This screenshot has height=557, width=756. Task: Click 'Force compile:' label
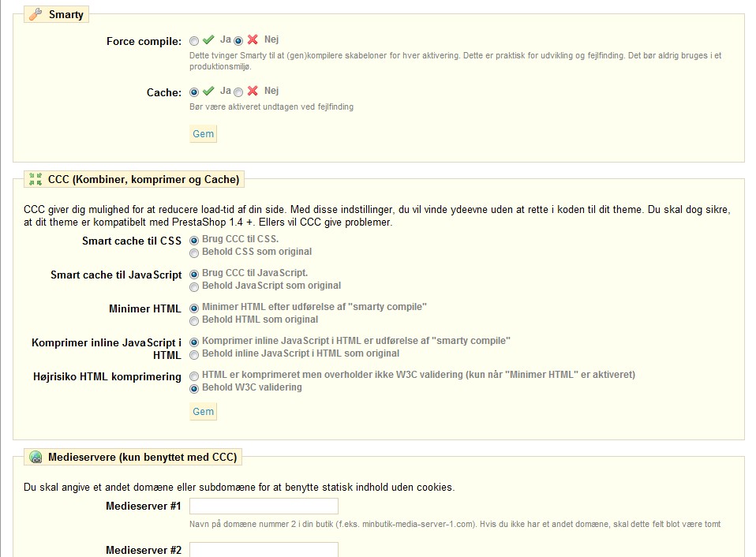click(144, 42)
